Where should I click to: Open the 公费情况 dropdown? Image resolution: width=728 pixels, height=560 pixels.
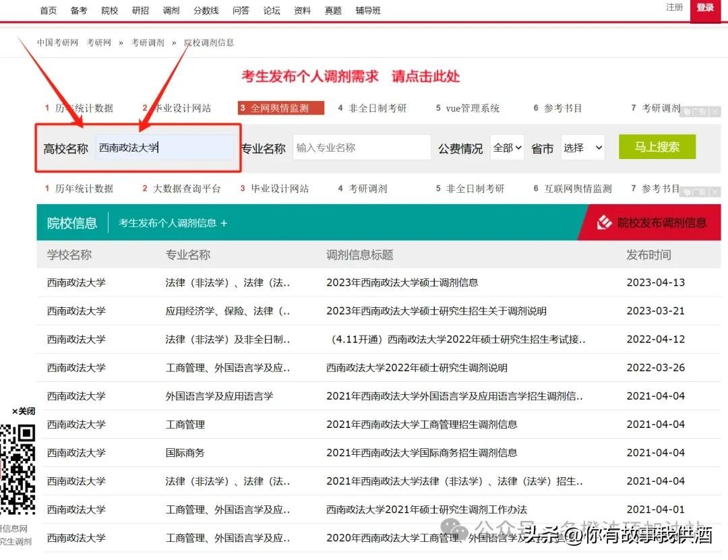click(x=507, y=148)
